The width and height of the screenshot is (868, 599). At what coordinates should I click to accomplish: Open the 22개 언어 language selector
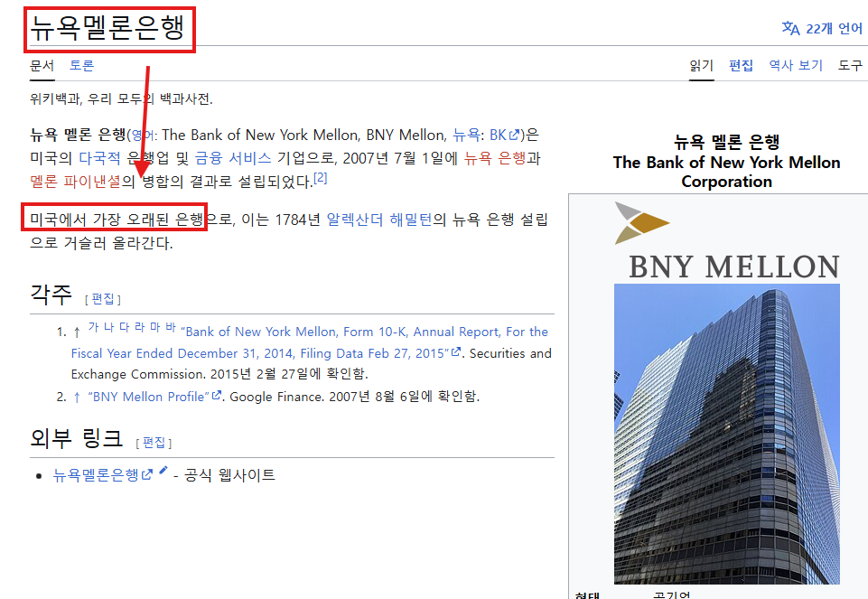coord(822,28)
